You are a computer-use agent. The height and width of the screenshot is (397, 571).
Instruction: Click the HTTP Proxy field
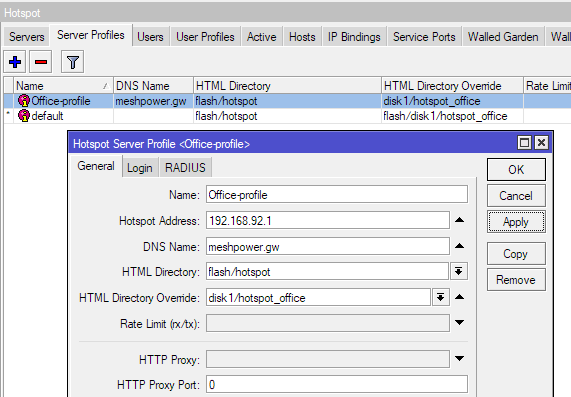coord(328,359)
